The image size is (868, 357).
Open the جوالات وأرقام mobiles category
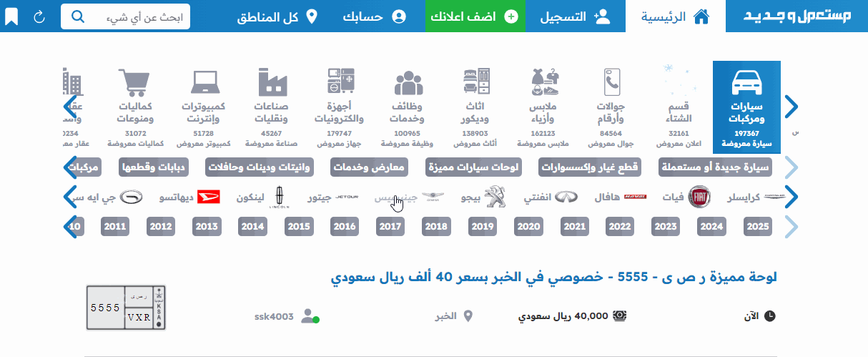click(611, 107)
